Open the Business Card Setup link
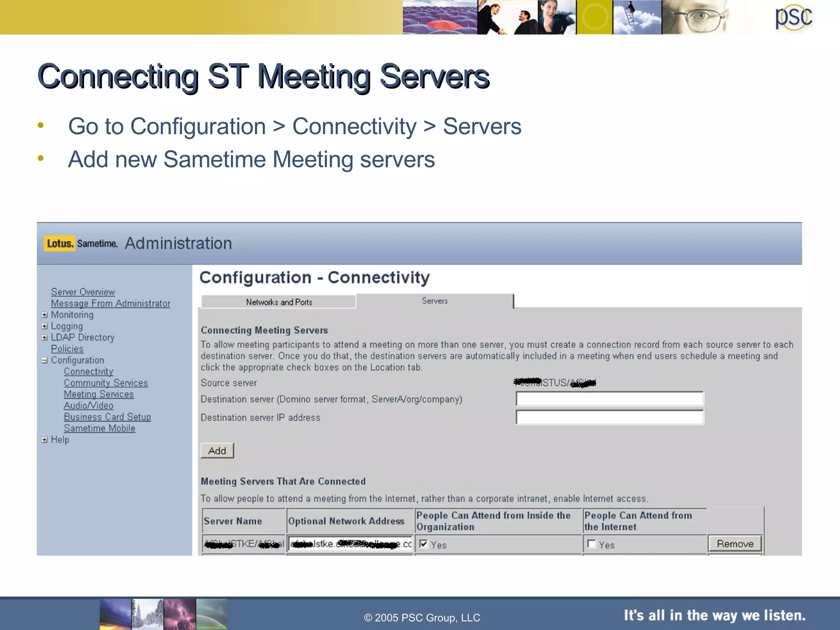 tap(107, 417)
